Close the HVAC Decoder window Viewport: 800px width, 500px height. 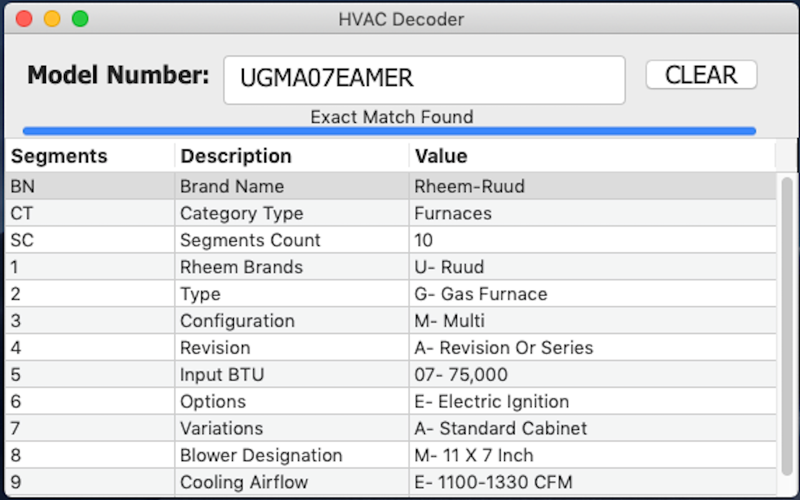pyautogui.click(x=24, y=19)
